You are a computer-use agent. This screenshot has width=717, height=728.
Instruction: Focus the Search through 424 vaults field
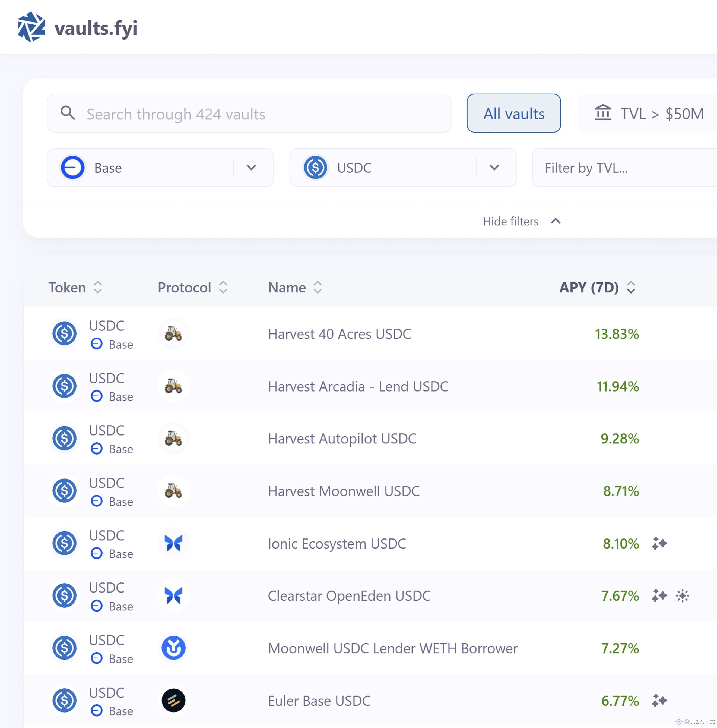pos(249,113)
